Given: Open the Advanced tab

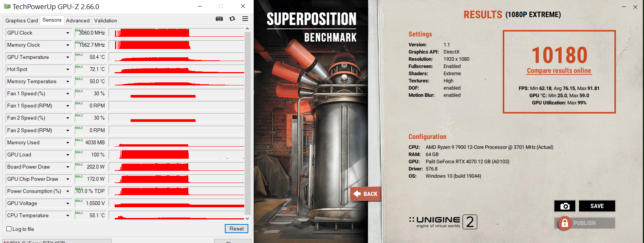Looking at the screenshot, I should pyautogui.click(x=78, y=21).
